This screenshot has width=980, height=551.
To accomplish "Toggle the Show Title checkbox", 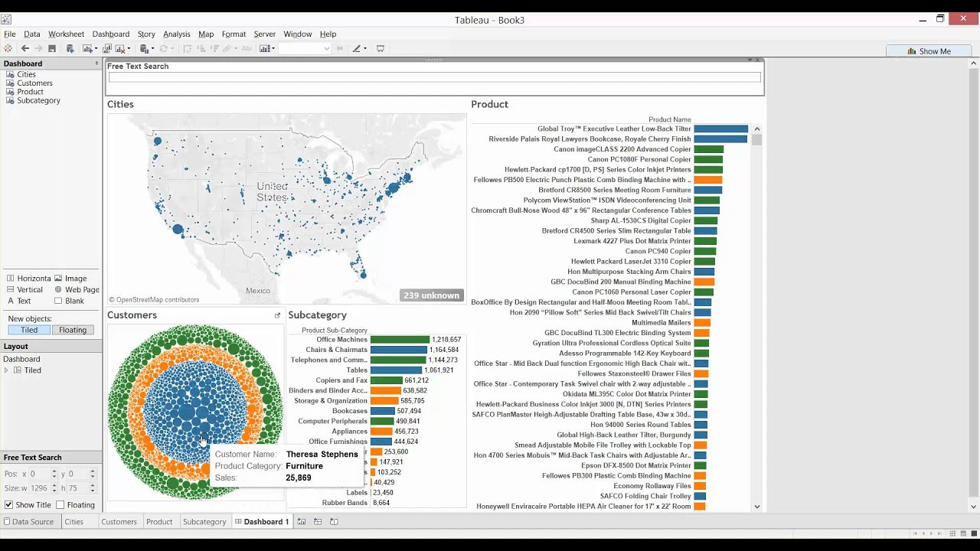I will [9, 505].
